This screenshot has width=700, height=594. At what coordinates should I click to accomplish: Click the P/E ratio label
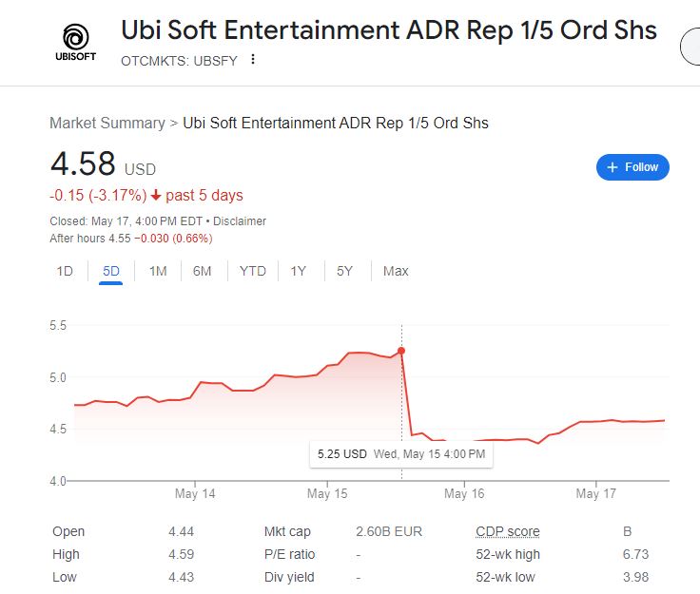(289, 554)
